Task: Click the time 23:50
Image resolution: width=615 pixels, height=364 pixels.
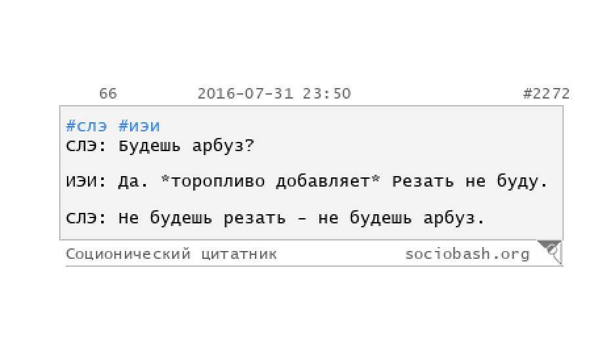Action: point(327,94)
